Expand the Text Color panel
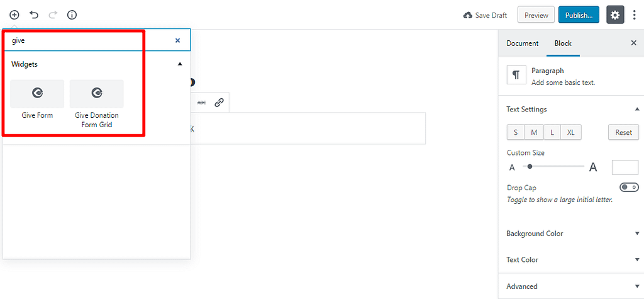This screenshot has height=299, width=644. click(571, 259)
